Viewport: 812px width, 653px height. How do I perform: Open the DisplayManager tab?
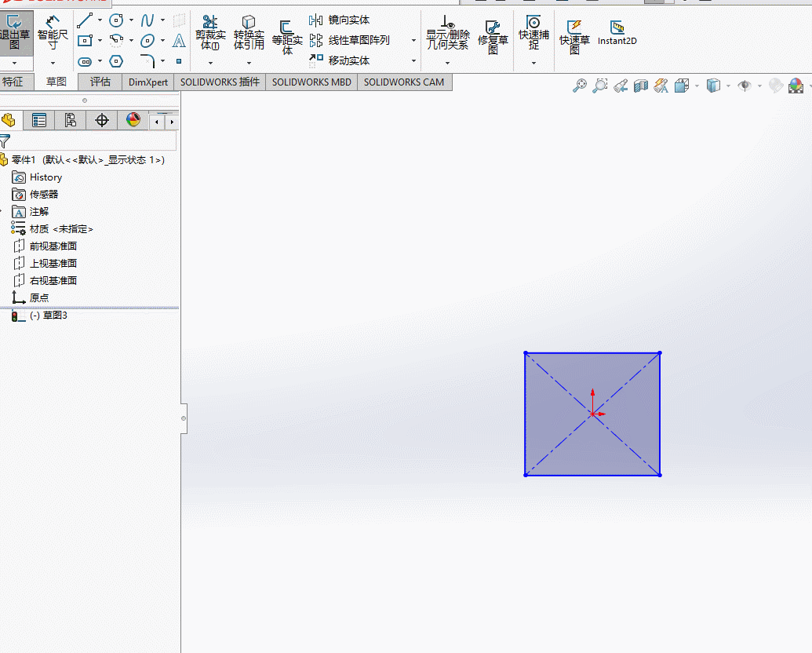[x=133, y=120]
